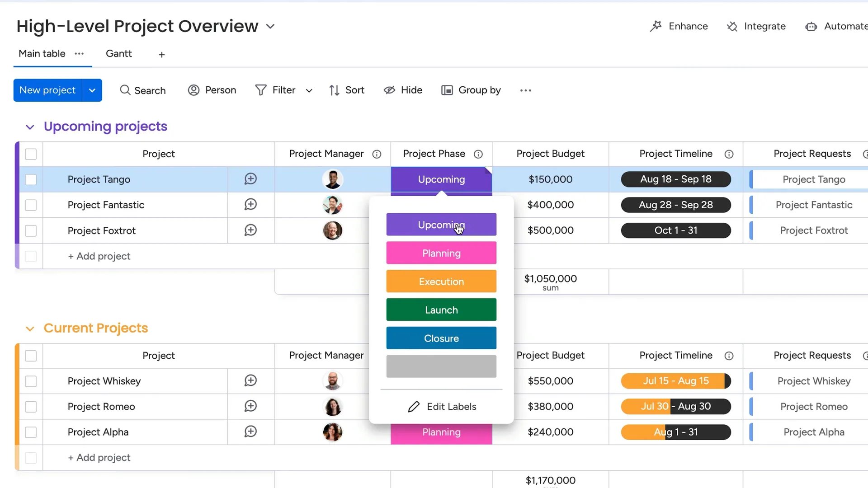Click the Edit Labels pencil option
The height and width of the screenshot is (488, 868).
tap(442, 407)
